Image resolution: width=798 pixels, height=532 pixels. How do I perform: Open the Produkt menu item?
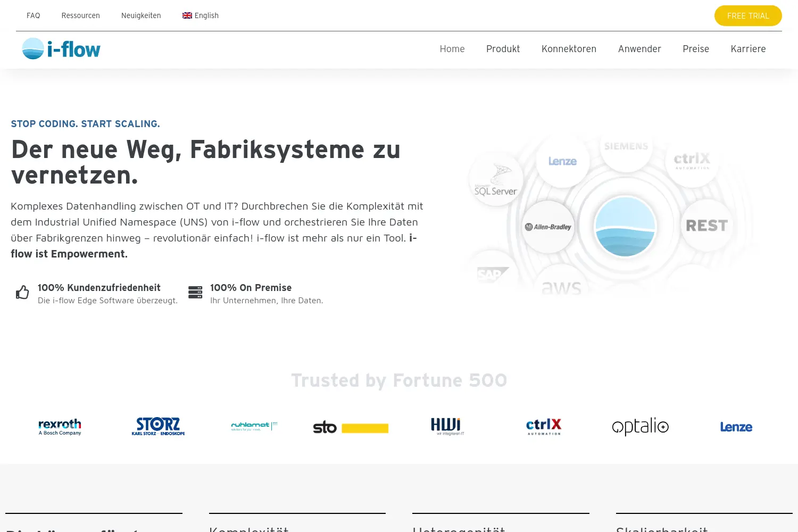503,49
